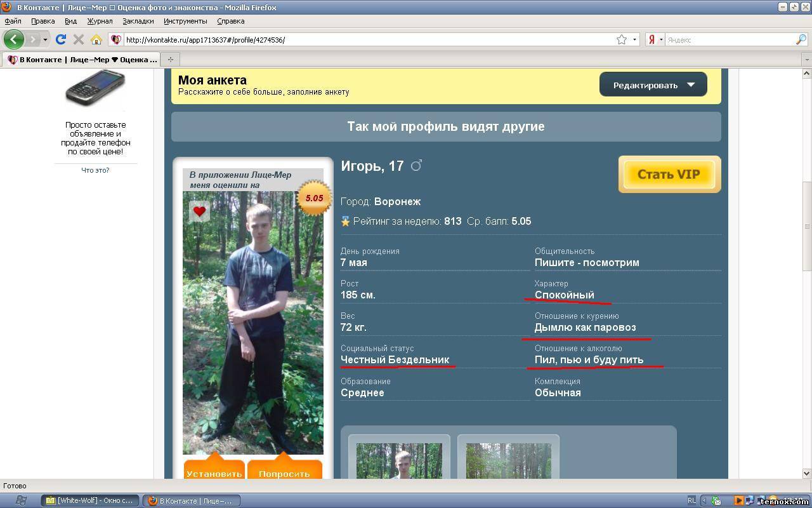Click the Firefox В Контакте taskbar button
The image size is (812, 508).
coord(192,500)
